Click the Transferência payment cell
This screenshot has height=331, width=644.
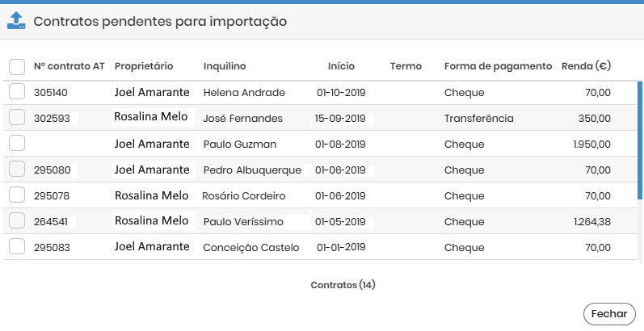[479, 119]
